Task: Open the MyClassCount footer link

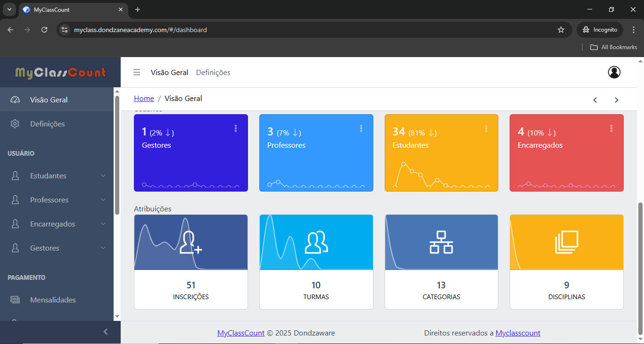Action: (240, 333)
